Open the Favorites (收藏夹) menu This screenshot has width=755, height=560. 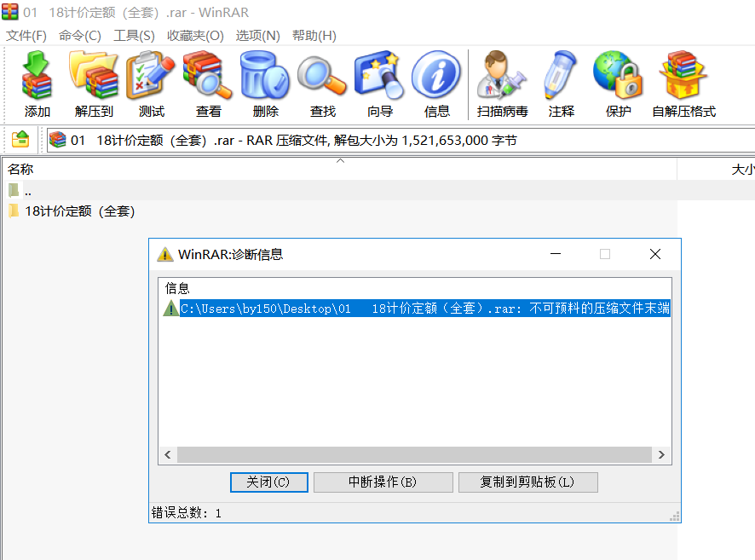[195, 36]
